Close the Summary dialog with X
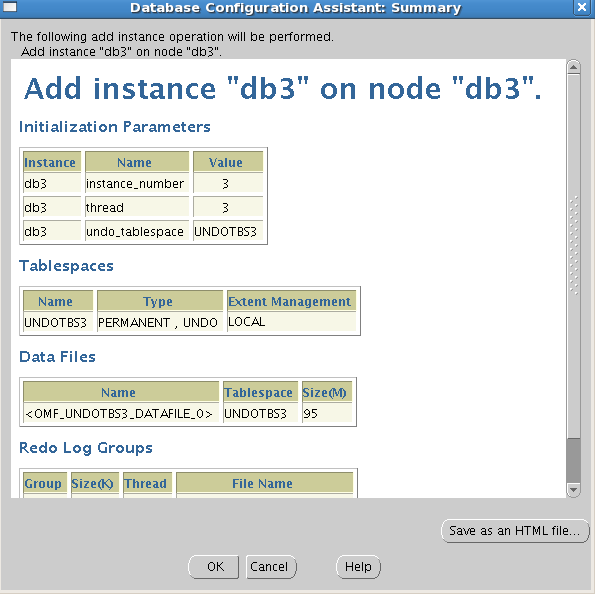 581,7
